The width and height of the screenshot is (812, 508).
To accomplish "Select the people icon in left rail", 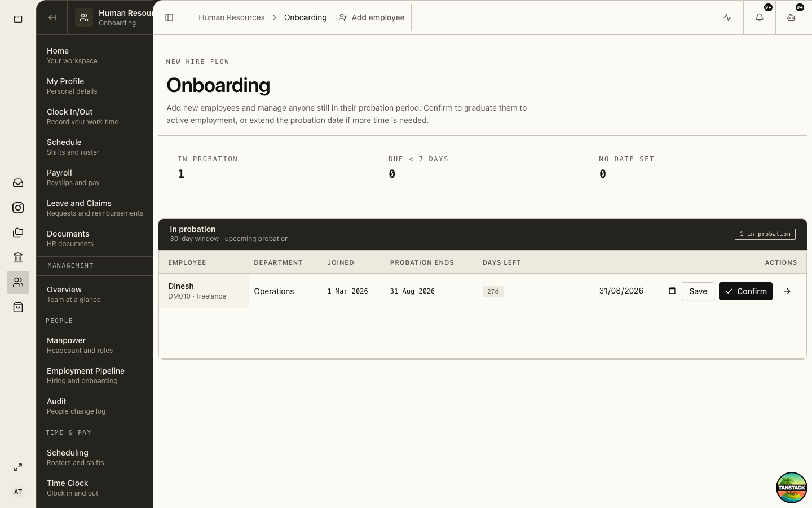I will point(18,282).
